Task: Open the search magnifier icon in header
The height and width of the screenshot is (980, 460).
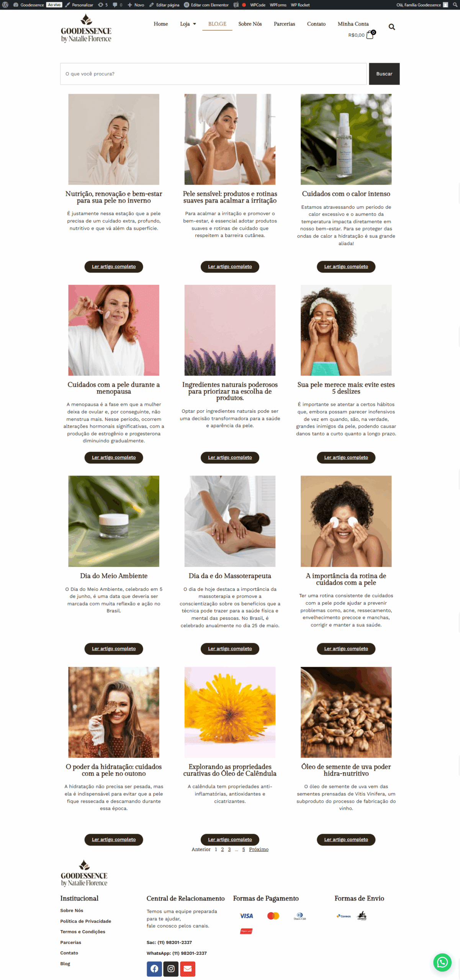Action: point(391,27)
